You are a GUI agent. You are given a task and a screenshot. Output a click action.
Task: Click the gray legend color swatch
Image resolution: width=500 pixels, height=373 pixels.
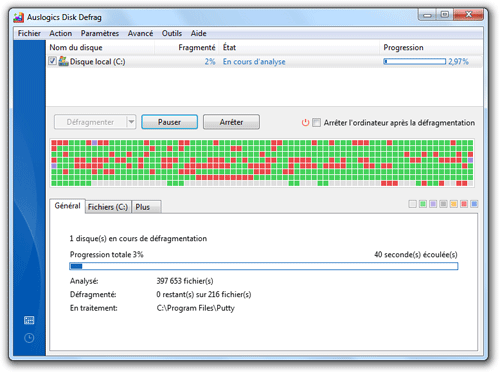(443, 204)
